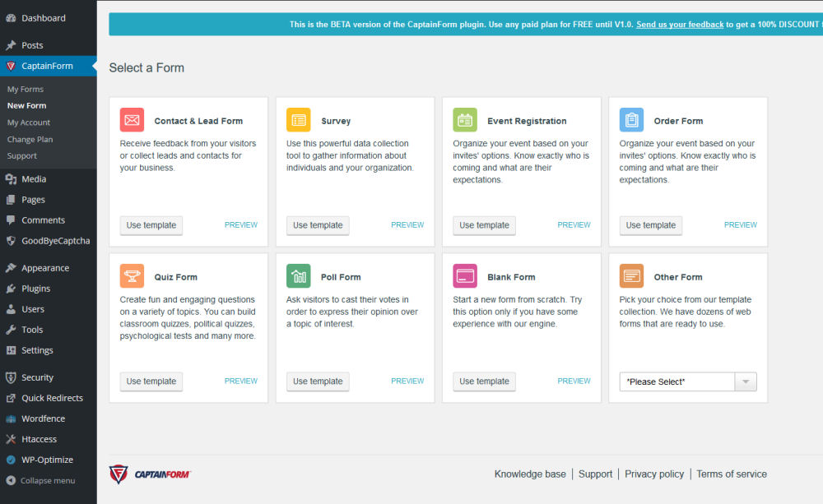
Task: Click the red Contact & Lead Form envelope icon
Action: tap(132, 120)
